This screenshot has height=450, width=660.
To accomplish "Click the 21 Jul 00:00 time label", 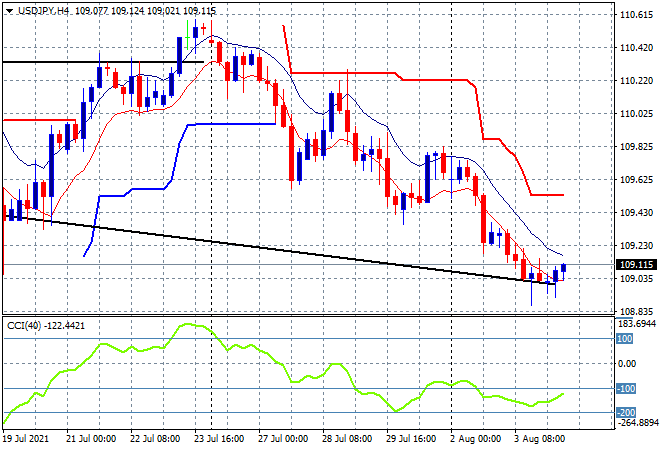I will click(91, 439).
